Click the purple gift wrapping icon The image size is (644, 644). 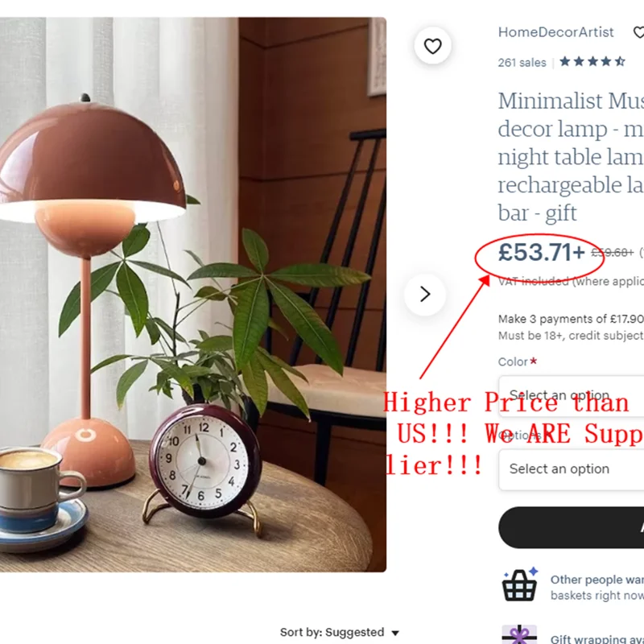(x=519, y=634)
